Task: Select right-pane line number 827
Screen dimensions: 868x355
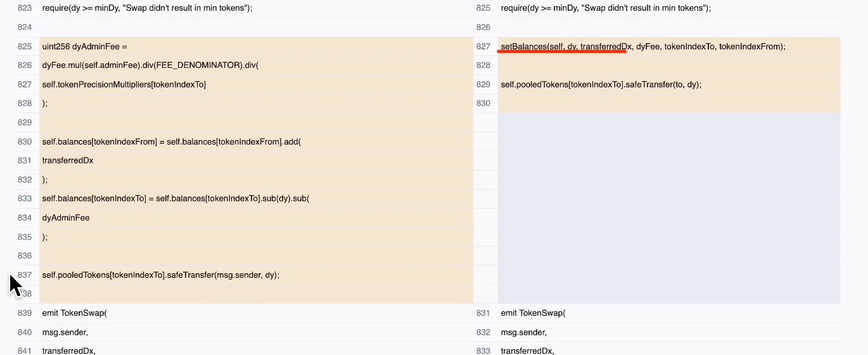Action: 483,46
